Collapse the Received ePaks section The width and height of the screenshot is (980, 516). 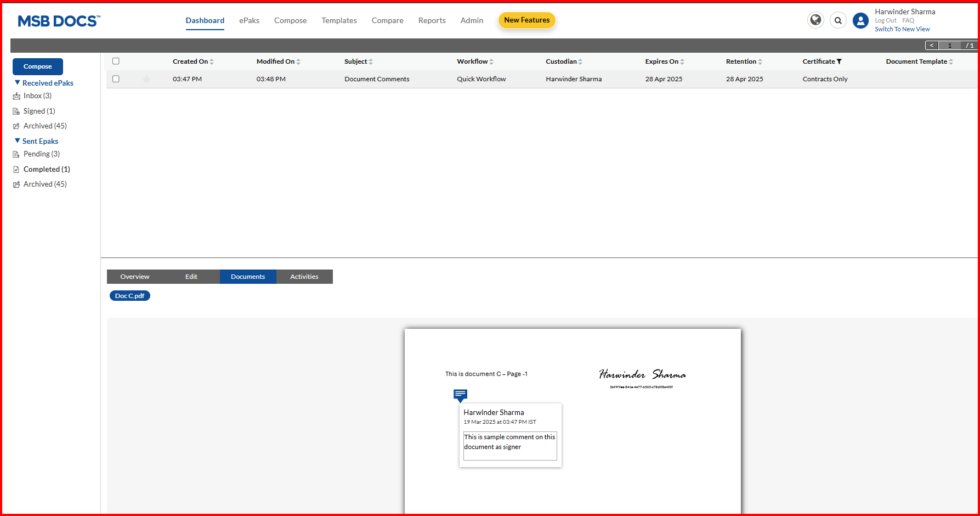[x=18, y=83]
